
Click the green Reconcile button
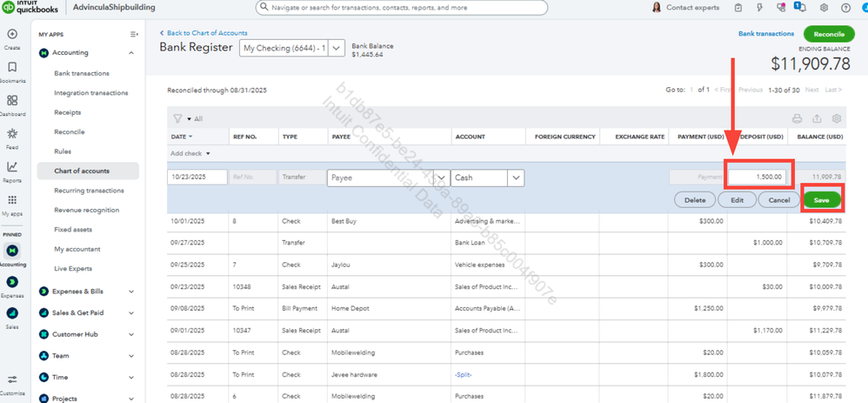(829, 34)
